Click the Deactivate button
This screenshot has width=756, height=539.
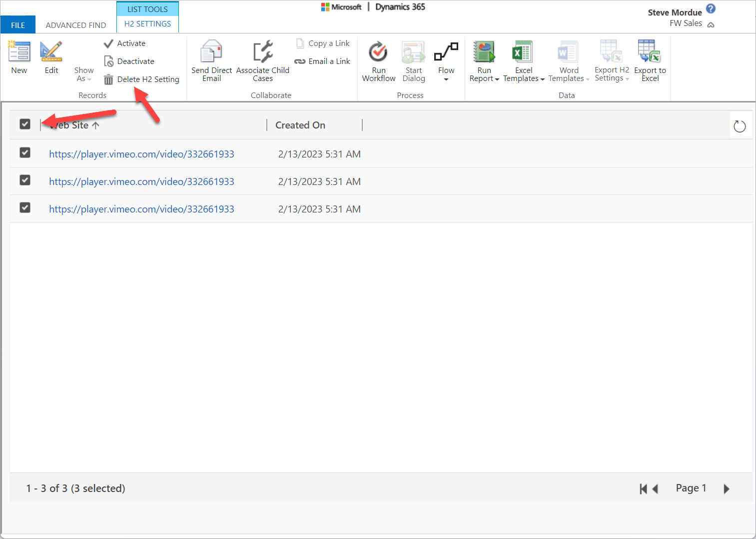point(135,61)
